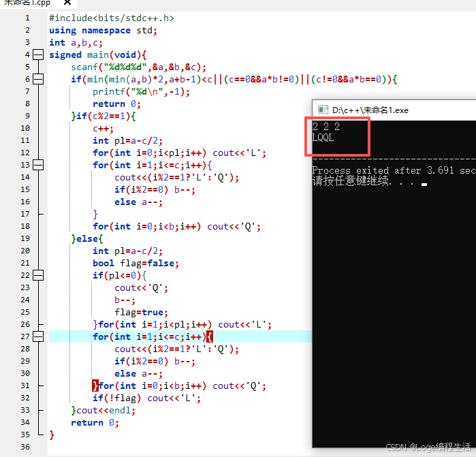Click the highlighted closing brace on line 31
Image resolution: width=476 pixels, height=457 pixels.
coord(95,385)
